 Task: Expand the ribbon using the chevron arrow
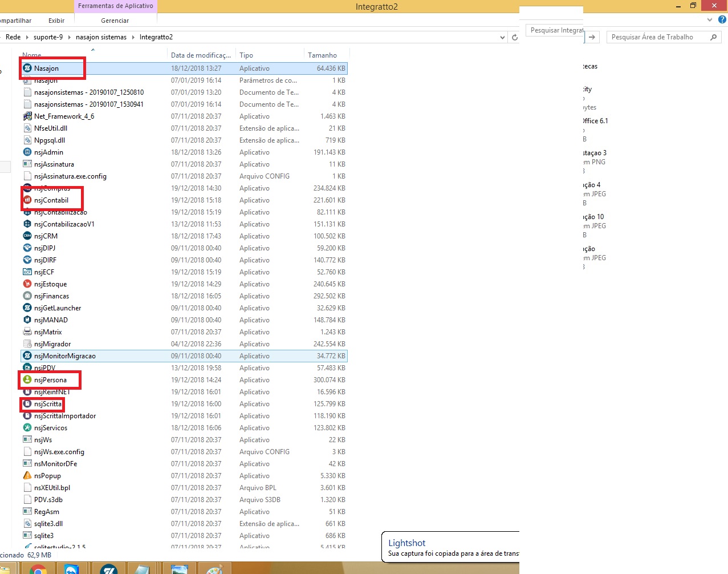click(710, 20)
